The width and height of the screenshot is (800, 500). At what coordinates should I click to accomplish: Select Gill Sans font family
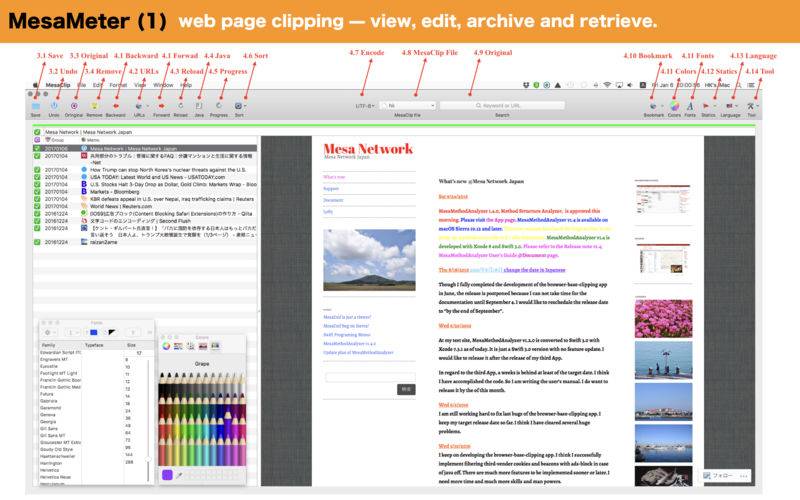[49, 429]
